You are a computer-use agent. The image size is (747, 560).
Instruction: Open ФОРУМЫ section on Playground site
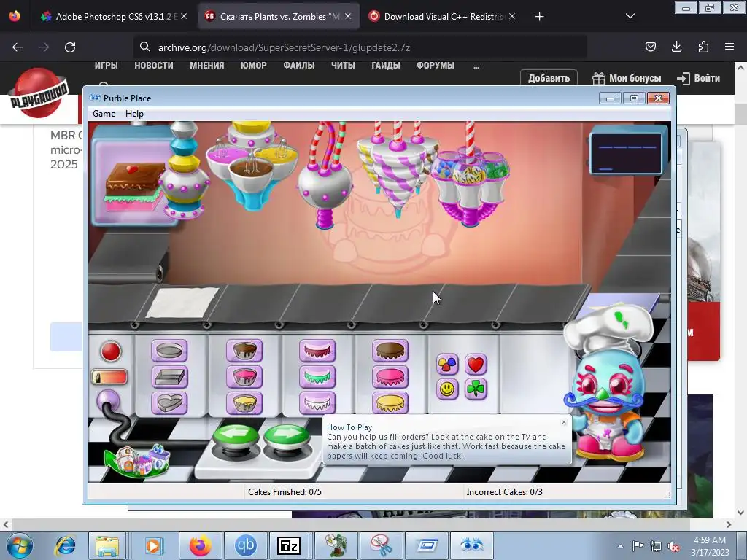tap(436, 66)
